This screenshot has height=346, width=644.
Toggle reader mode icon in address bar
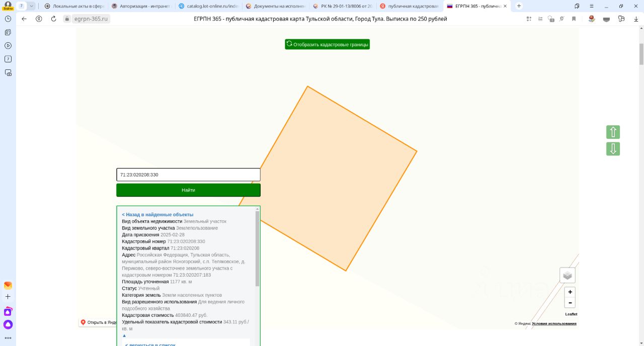[x=540, y=19]
